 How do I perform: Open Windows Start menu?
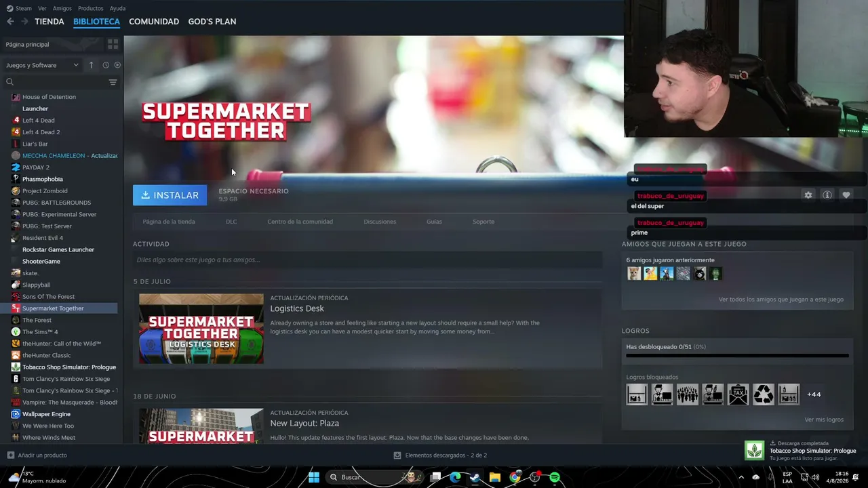click(314, 477)
